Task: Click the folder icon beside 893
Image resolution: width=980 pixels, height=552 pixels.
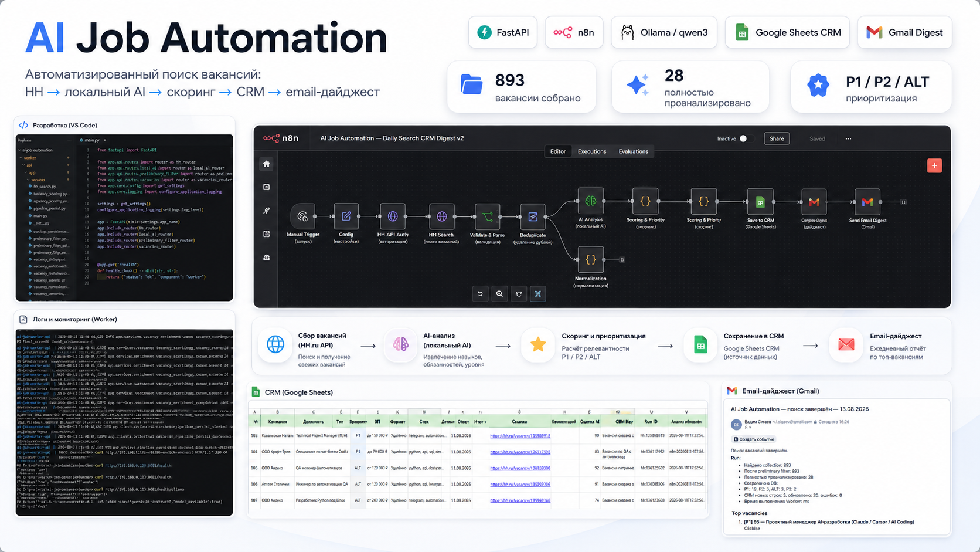Action: point(471,84)
